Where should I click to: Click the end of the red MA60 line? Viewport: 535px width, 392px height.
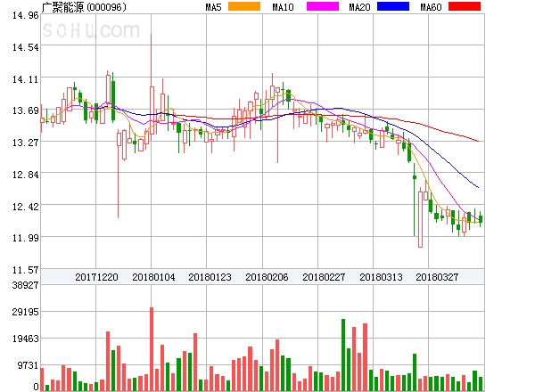[x=478, y=141]
